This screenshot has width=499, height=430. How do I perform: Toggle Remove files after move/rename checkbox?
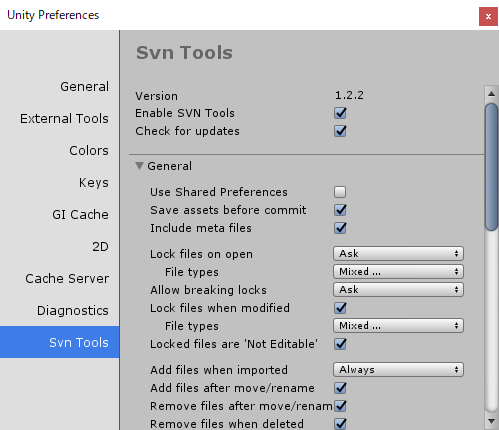point(340,406)
